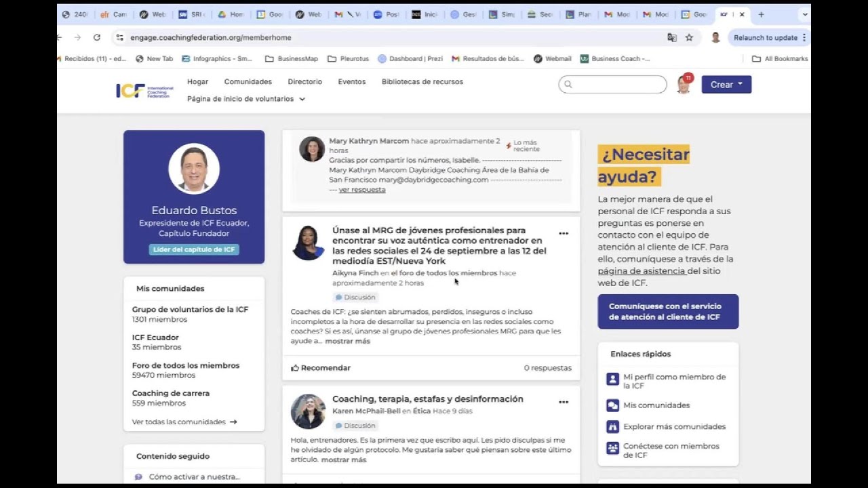This screenshot has height=488, width=868.
Task: View 0 respuestas on MRG post
Action: [548, 368]
